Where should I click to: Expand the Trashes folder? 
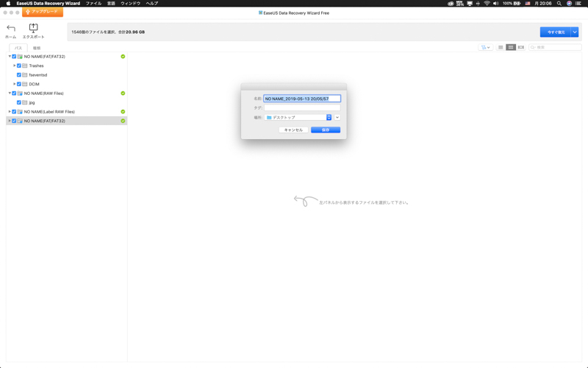(x=15, y=66)
